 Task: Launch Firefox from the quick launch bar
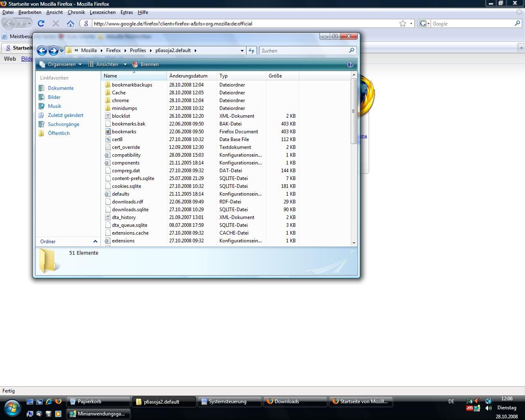point(58,402)
